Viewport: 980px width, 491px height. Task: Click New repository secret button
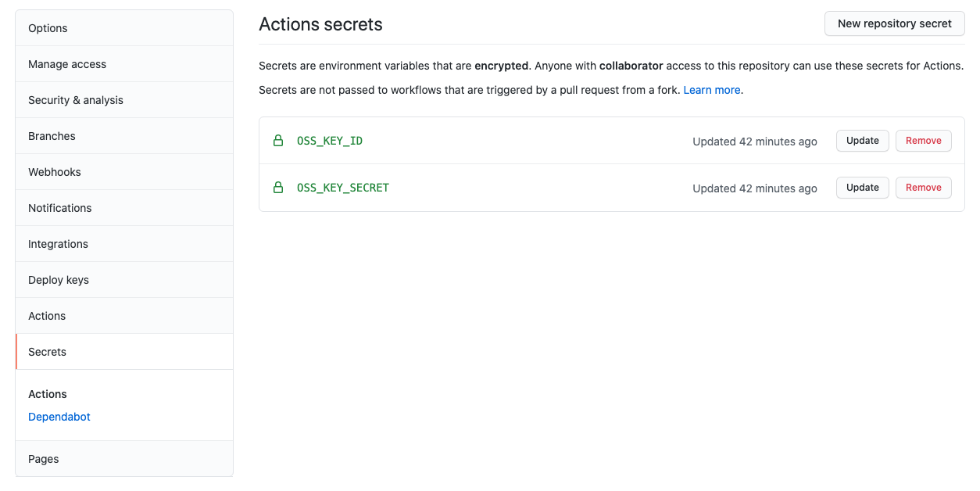(894, 23)
